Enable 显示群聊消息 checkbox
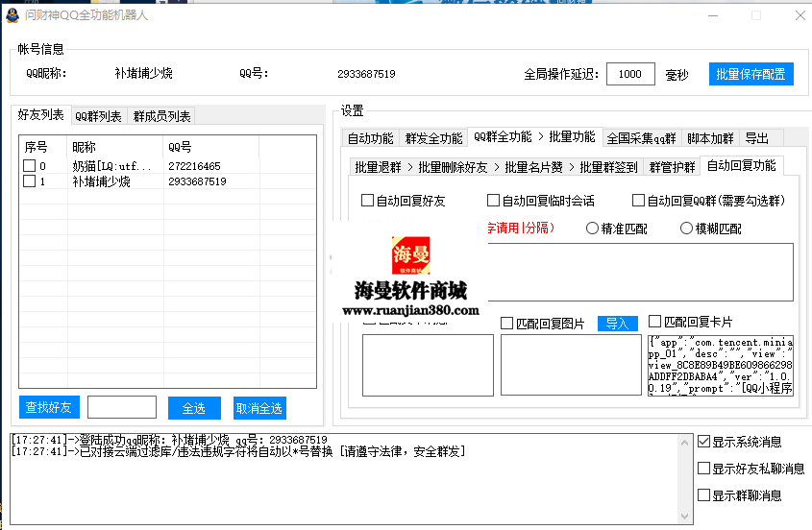The height and width of the screenshot is (530, 812). pyautogui.click(x=703, y=495)
